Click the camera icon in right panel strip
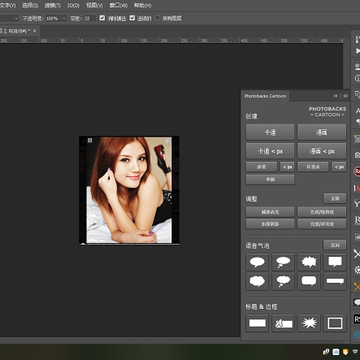This screenshot has width=360, height=360. coord(357,155)
